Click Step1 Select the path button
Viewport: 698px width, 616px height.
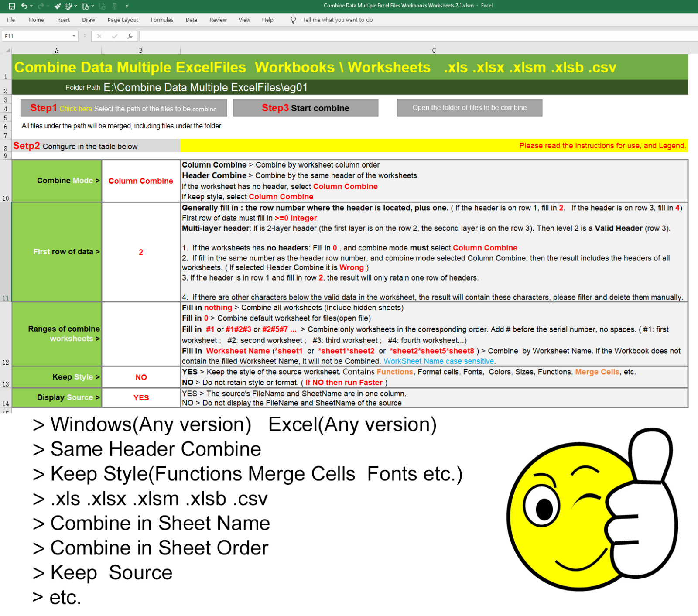click(123, 108)
